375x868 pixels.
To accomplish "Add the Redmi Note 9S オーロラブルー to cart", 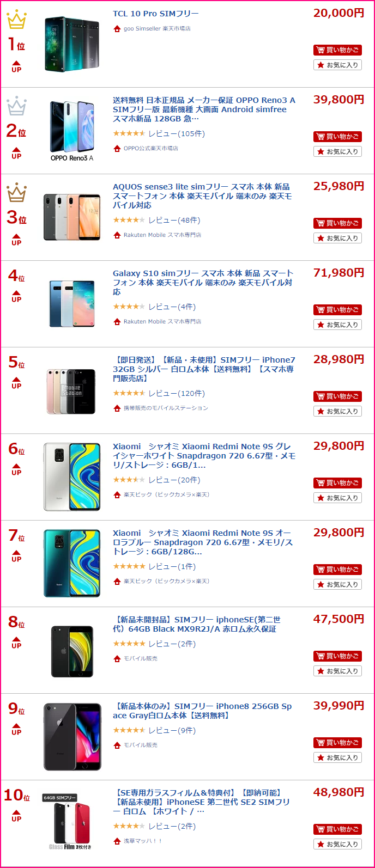I will click(x=338, y=570).
